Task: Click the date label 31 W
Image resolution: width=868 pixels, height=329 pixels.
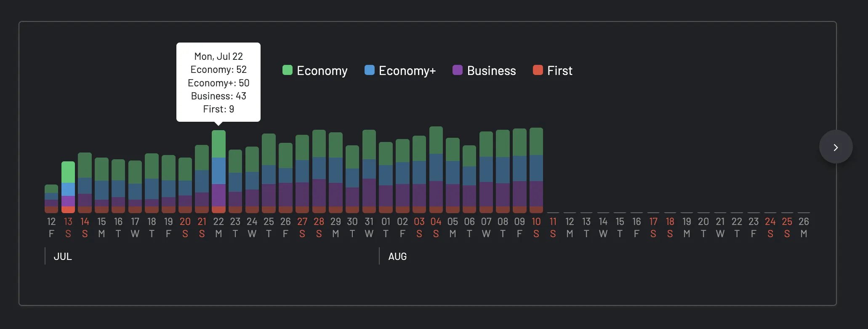Action: click(x=369, y=227)
